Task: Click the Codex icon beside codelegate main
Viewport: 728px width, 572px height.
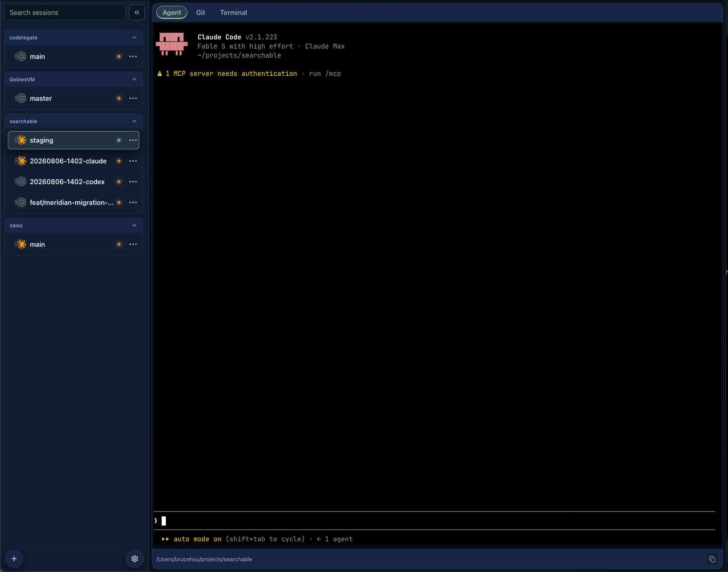Action: pos(21,56)
